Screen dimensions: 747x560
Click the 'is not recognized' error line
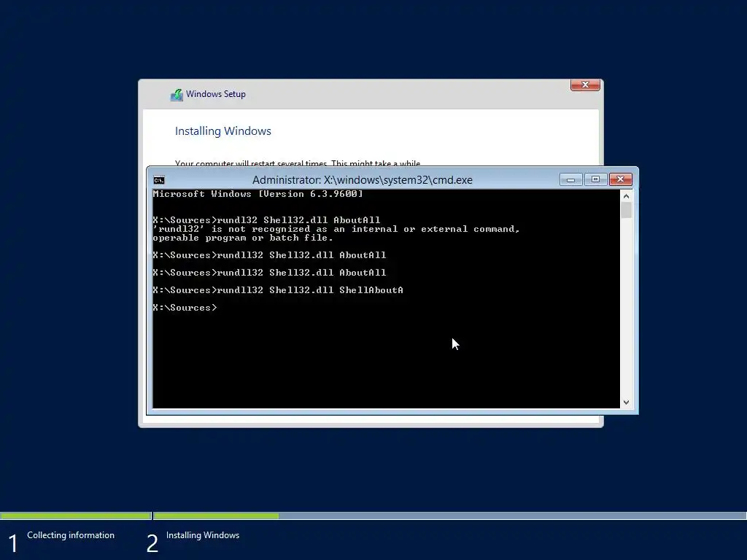tap(336, 229)
